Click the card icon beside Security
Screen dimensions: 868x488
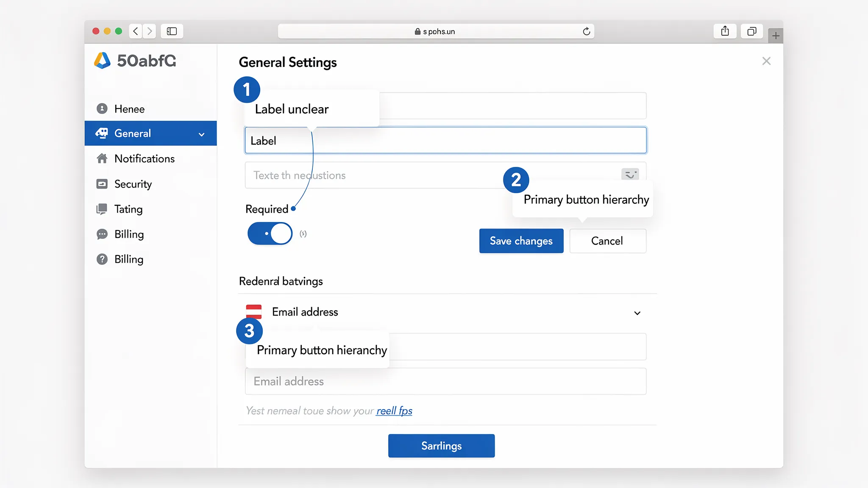tap(102, 184)
